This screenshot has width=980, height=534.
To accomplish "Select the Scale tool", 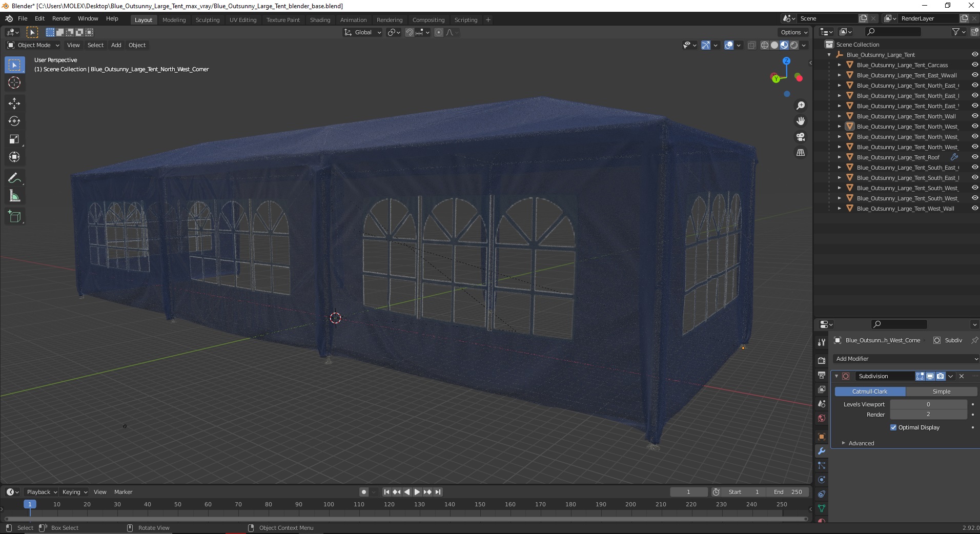I will coord(14,139).
